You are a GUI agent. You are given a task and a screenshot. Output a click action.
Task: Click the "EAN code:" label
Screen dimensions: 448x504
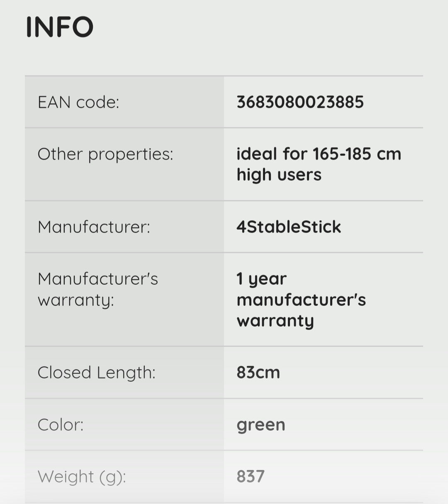[78, 102]
